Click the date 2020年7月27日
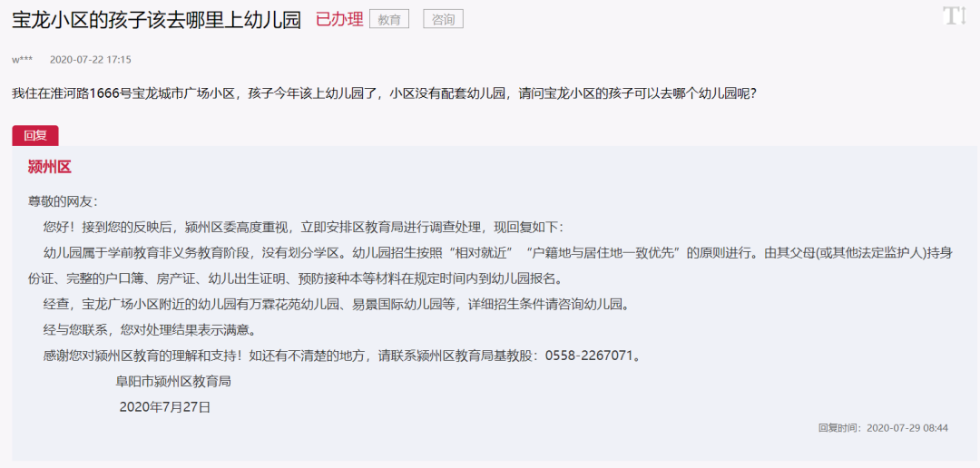Screen dimensions: 980x468 [165, 407]
